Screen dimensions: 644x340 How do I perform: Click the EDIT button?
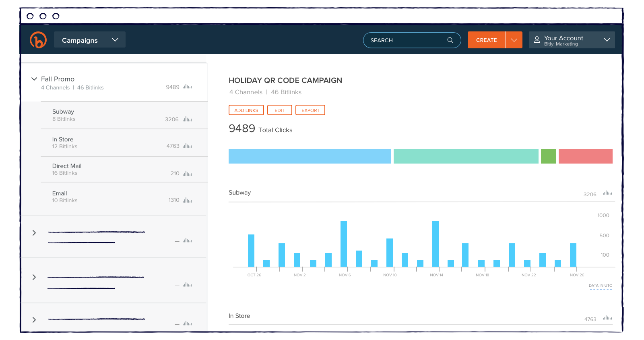pos(280,110)
